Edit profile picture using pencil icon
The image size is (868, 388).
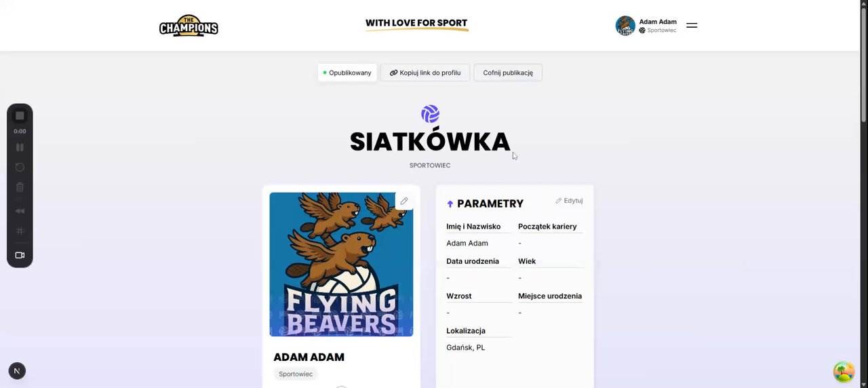[404, 201]
